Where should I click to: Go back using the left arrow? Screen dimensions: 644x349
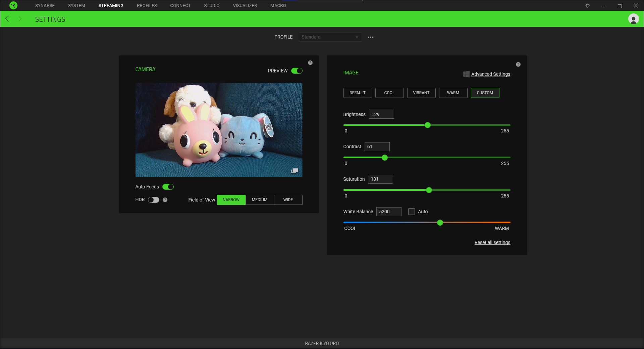pos(7,19)
